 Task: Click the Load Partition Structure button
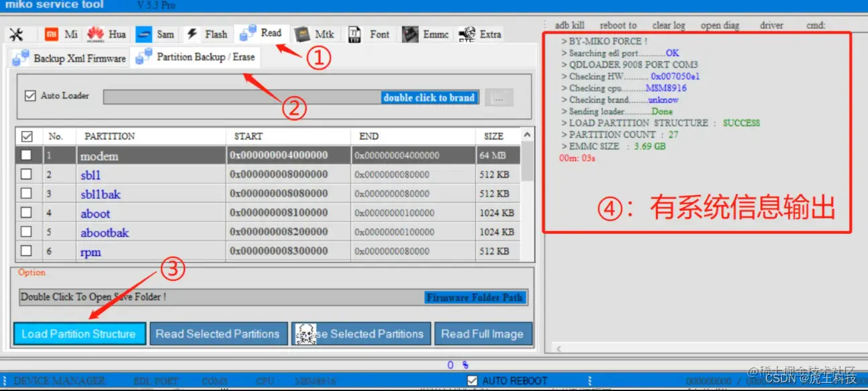79,334
